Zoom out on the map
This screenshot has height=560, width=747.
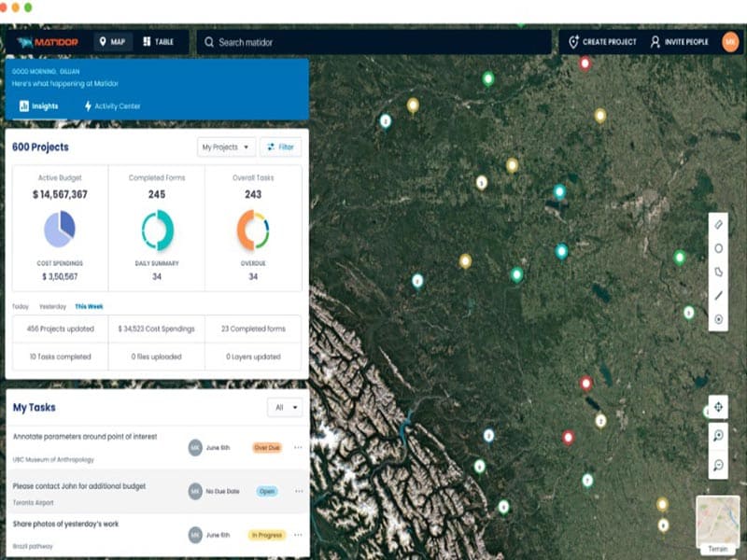click(x=717, y=465)
